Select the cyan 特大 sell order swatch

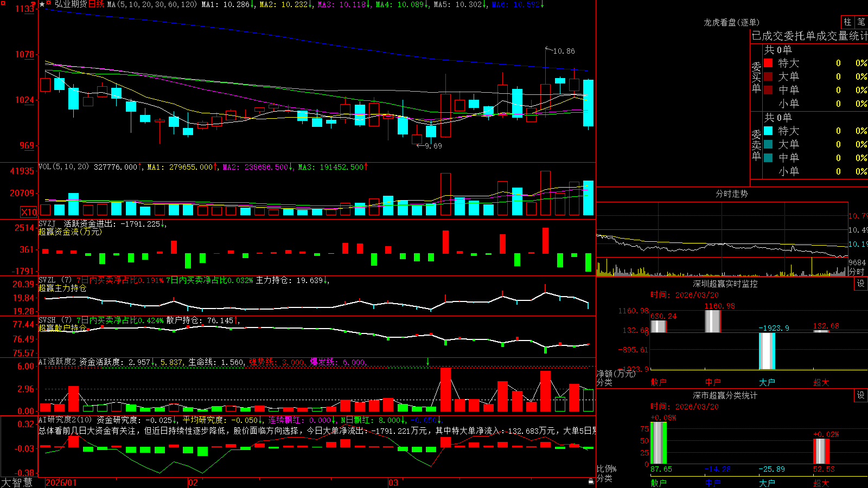768,131
